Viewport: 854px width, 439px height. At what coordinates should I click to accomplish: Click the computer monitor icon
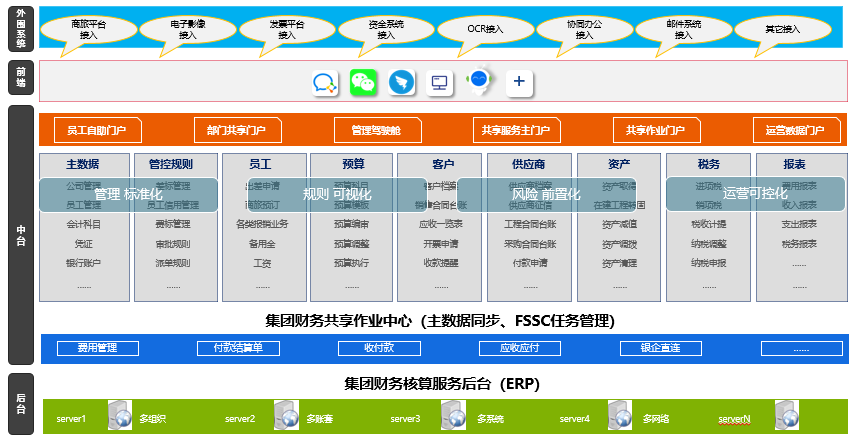coord(438,83)
